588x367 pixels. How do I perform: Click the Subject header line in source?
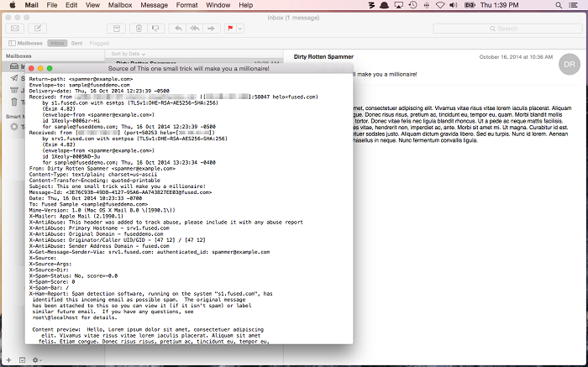point(118,186)
